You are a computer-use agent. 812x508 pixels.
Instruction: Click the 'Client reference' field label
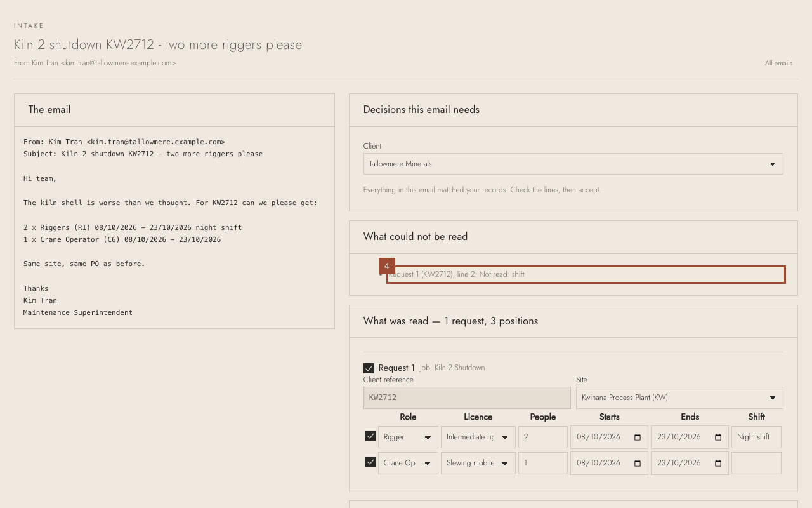coord(388,380)
